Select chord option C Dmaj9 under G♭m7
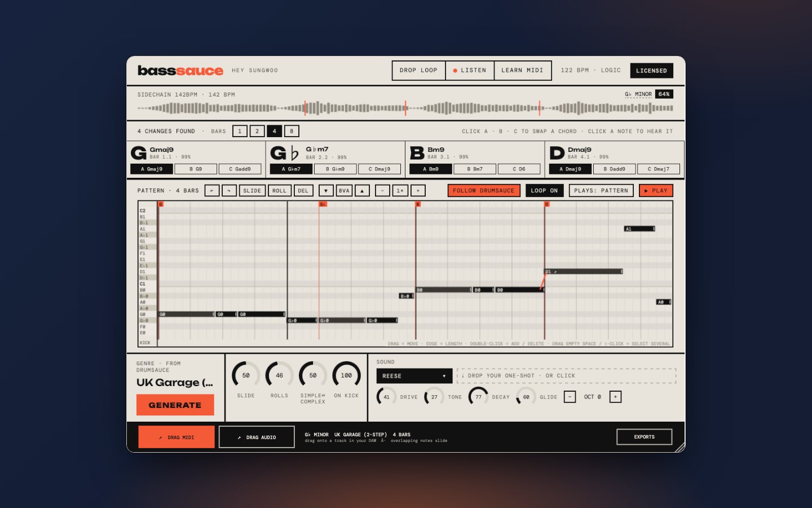The image size is (812, 508). pos(379,169)
